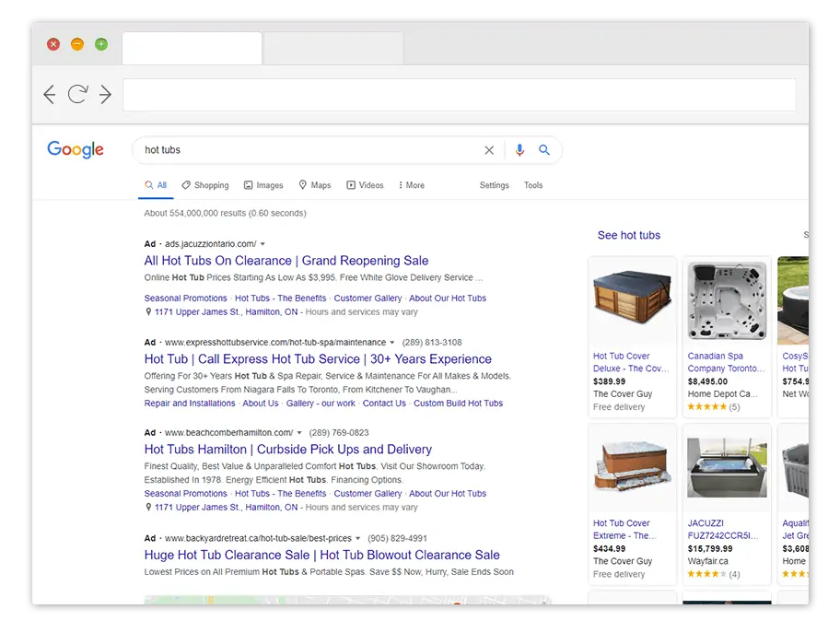Click the $8,495.00 price
The height and width of the screenshot is (644, 840).
707,381
